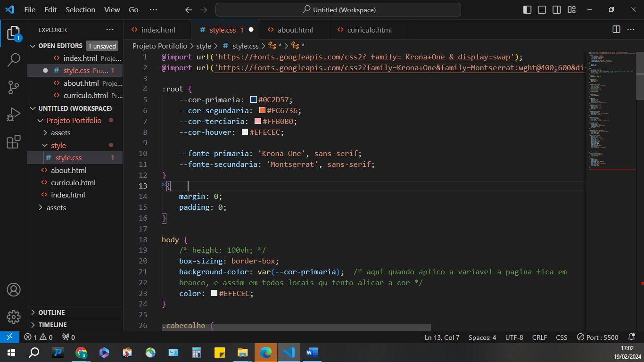This screenshot has width=644, height=362.
Task: Click Ln 13, Col 7 position indicator
Action: tap(442, 337)
